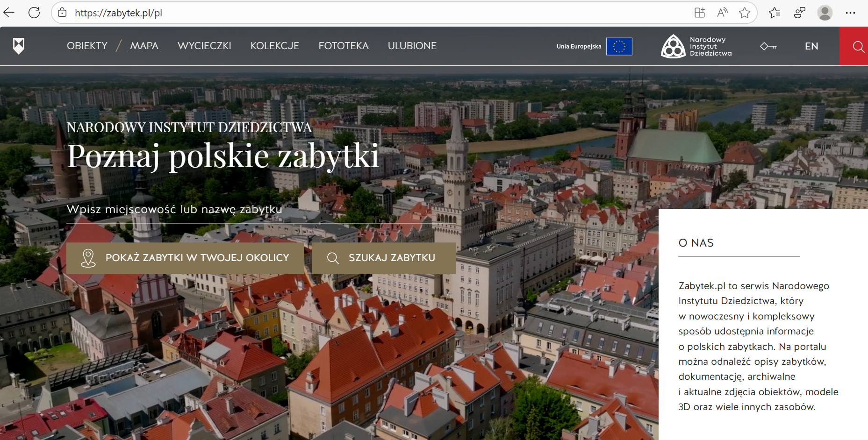Open the OBIEKTY menu item

87,46
